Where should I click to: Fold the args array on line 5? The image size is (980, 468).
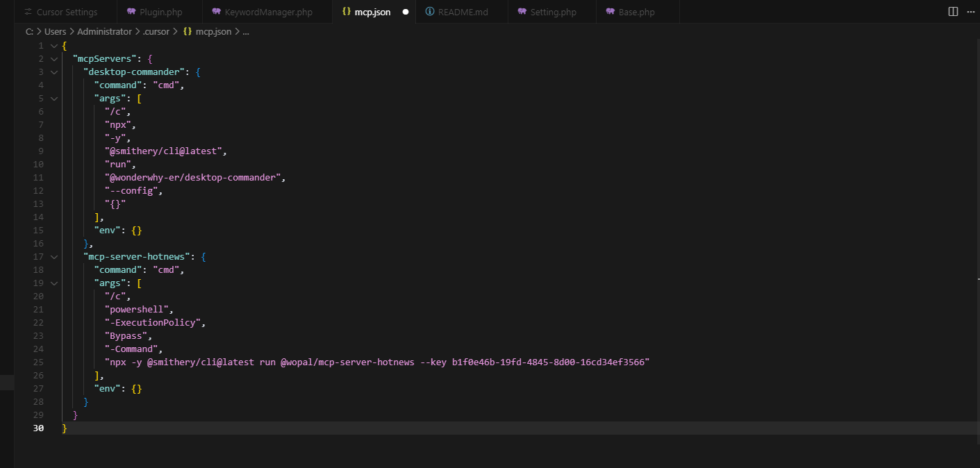pyautogui.click(x=54, y=99)
